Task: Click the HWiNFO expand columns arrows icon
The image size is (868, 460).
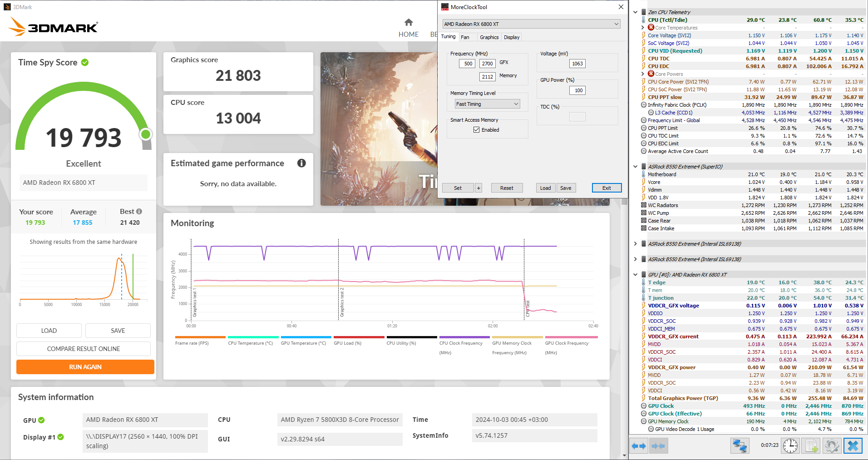Action: 639,446
